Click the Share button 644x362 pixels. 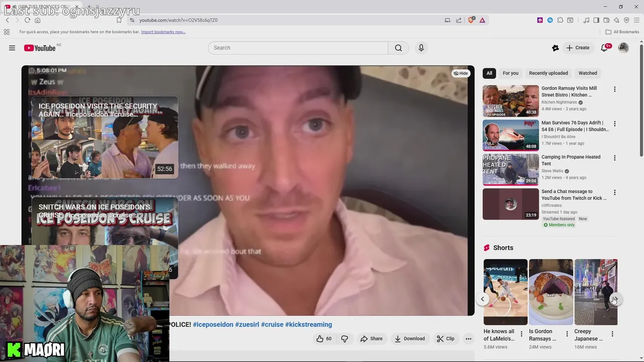point(371,339)
